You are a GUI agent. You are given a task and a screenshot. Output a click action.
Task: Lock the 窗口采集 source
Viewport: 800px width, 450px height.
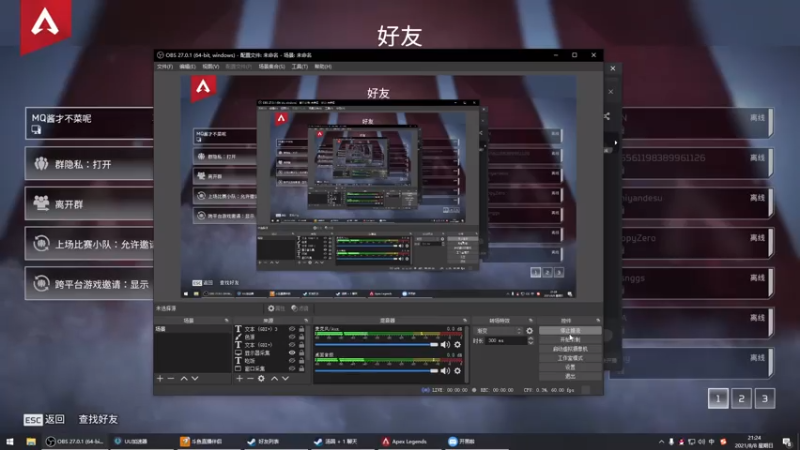302,368
